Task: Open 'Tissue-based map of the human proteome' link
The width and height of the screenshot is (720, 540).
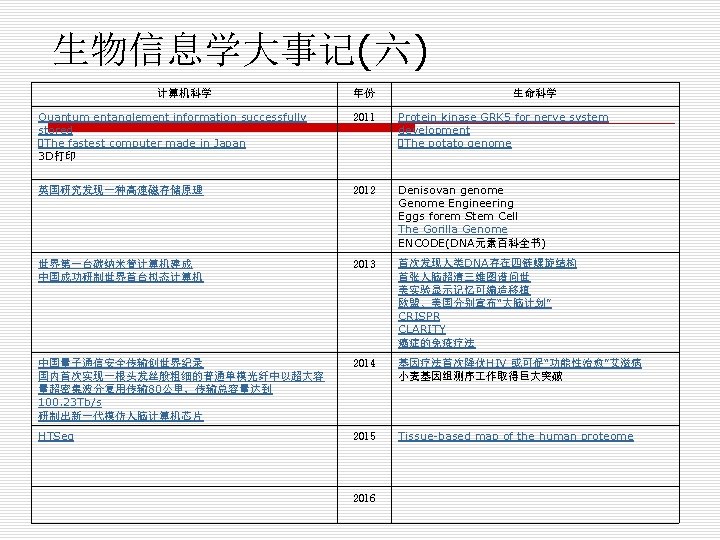Action: click(x=516, y=436)
